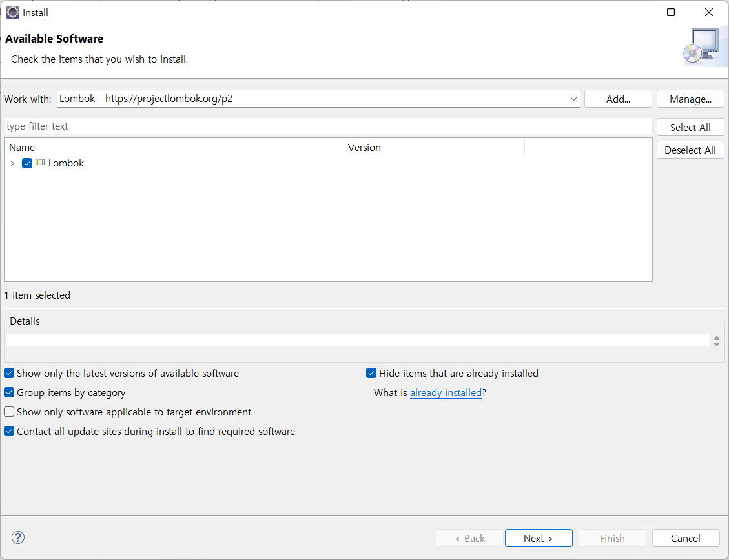Click the Add... repository button
Screen dimensions: 729x560
coord(618,99)
